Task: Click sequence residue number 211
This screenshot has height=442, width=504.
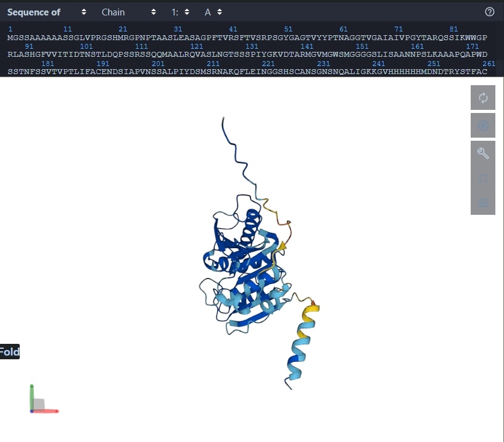Action: coord(213,64)
